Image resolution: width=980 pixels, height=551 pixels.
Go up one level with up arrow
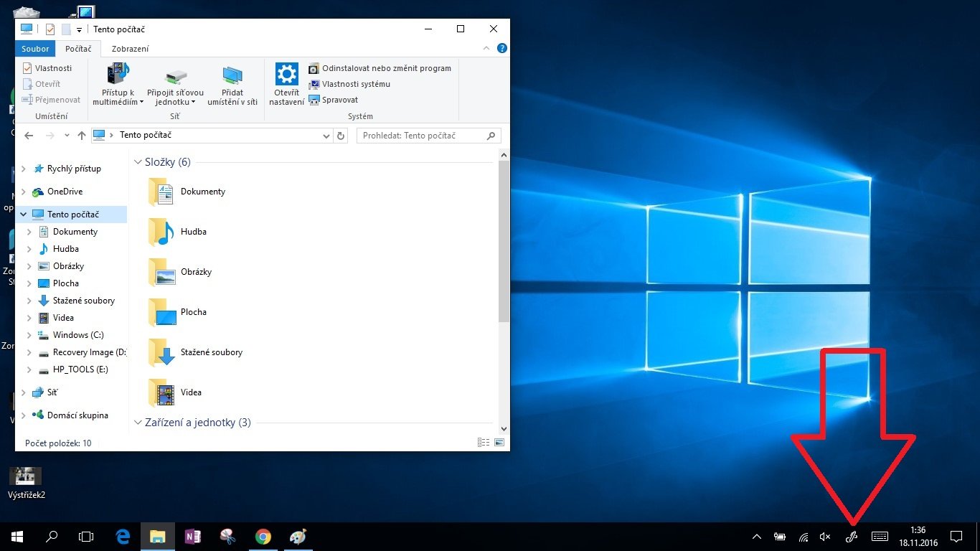(82, 136)
